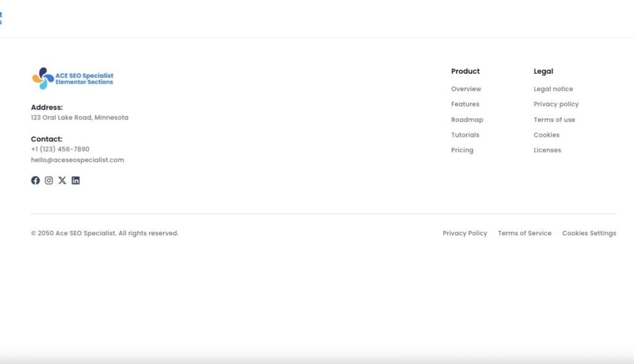Visit the LinkedIn social icon
The image size is (634, 364).
tap(76, 181)
